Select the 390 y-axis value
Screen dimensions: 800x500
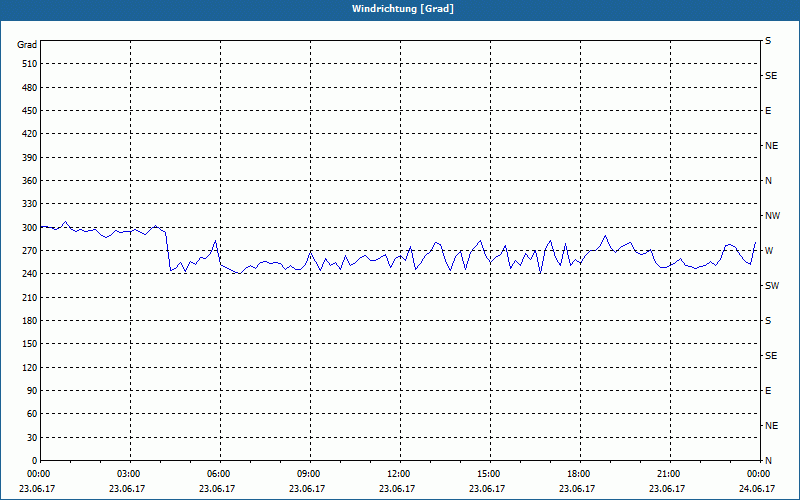pos(30,158)
